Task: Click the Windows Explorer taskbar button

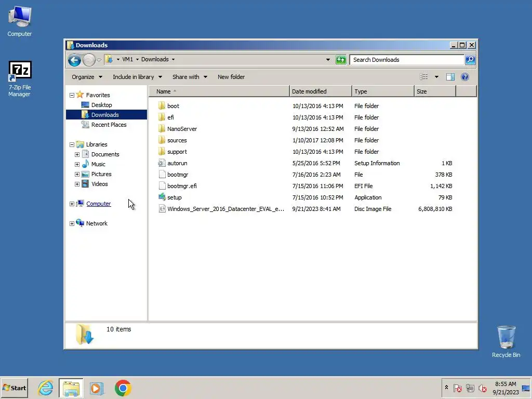Action: click(x=71, y=388)
